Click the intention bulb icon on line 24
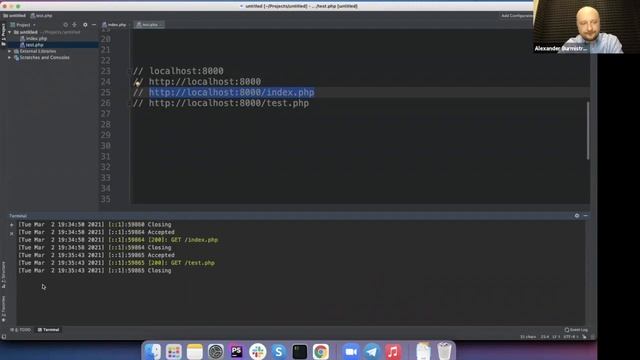 pyautogui.click(x=138, y=83)
